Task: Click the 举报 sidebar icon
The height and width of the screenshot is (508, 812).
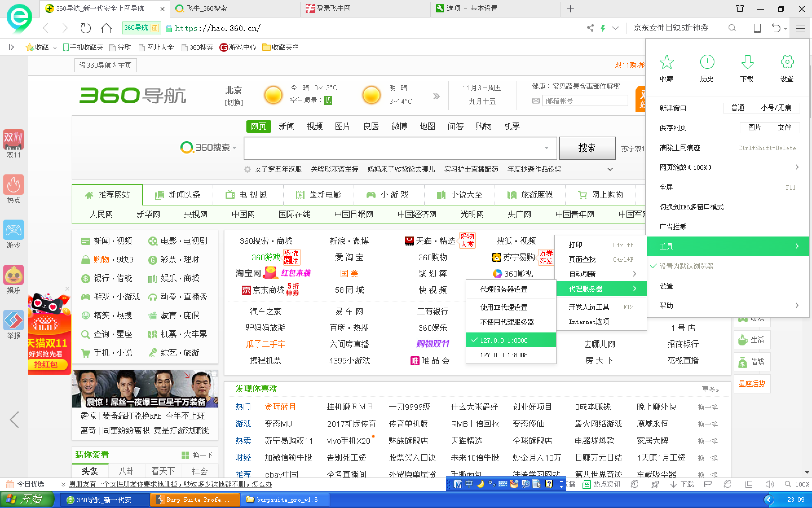Action: (x=14, y=320)
